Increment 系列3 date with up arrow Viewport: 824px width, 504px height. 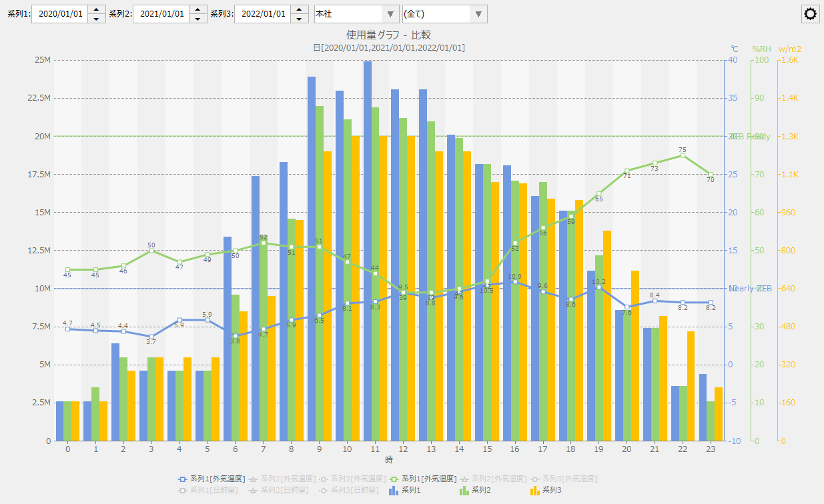[300, 9]
